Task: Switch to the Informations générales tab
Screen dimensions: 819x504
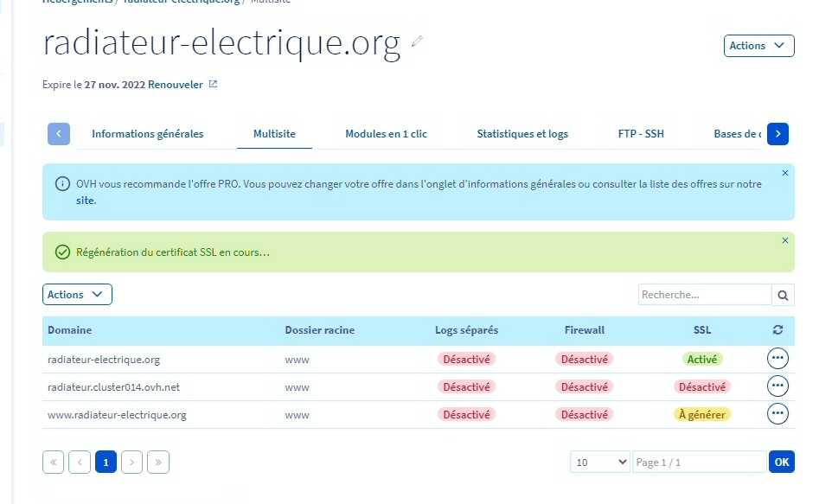Action: pyautogui.click(x=148, y=134)
